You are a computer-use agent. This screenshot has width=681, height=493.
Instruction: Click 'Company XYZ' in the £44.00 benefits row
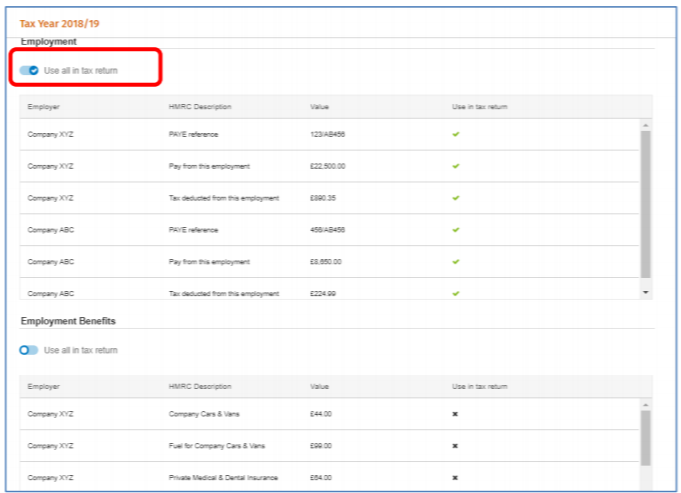50,414
